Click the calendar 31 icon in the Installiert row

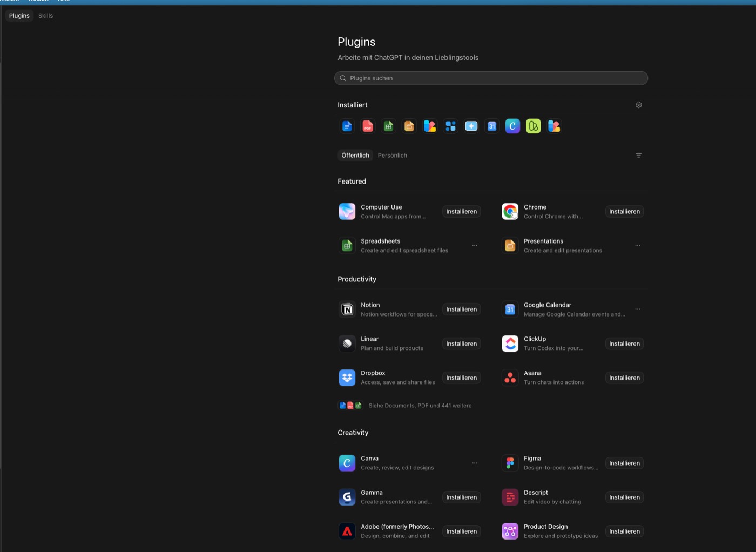(x=492, y=126)
